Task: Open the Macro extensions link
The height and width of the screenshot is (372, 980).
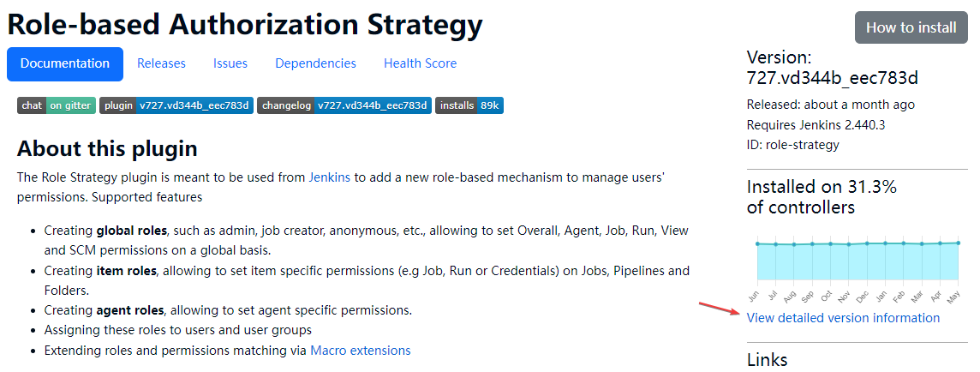Action: pos(360,351)
